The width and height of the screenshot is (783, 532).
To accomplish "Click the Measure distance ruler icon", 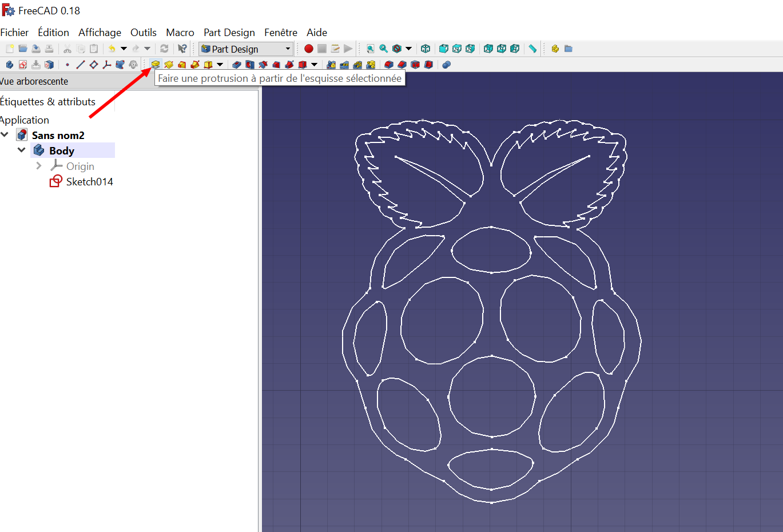I will tap(532, 49).
